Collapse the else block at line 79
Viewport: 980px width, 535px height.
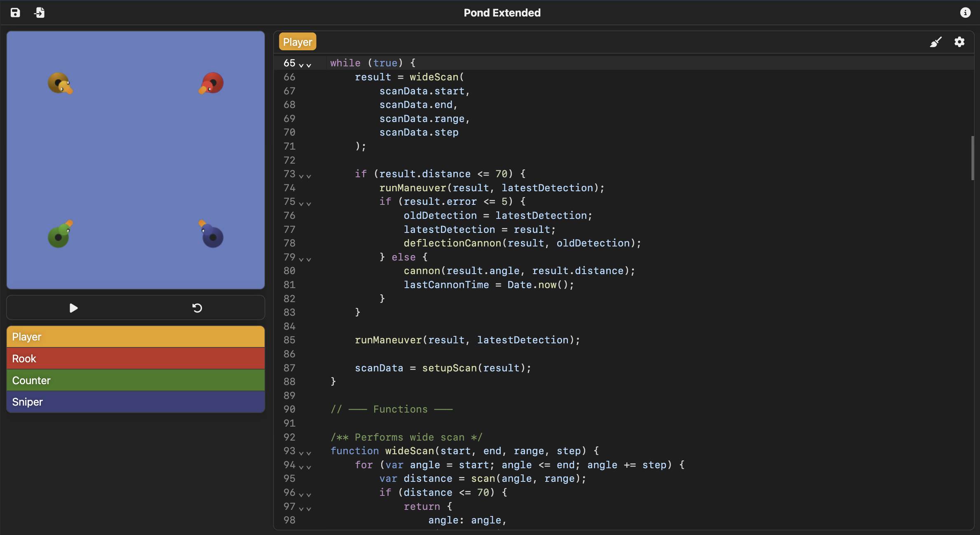(305, 259)
